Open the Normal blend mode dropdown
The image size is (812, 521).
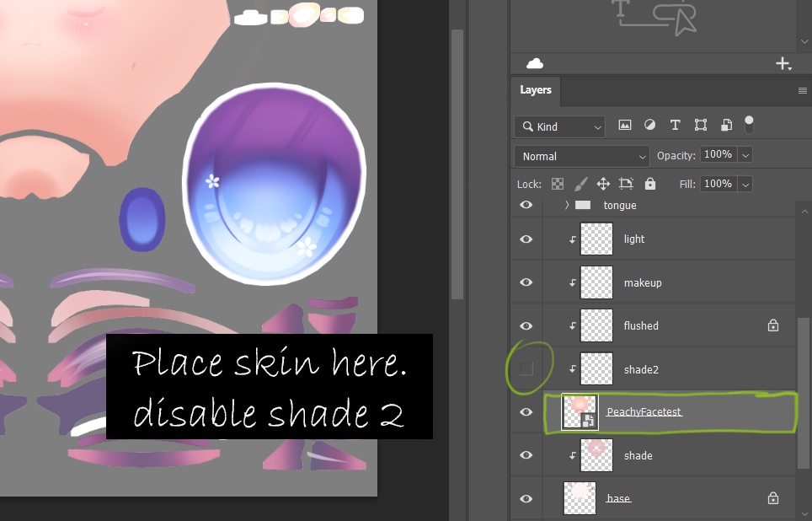click(x=581, y=156)
